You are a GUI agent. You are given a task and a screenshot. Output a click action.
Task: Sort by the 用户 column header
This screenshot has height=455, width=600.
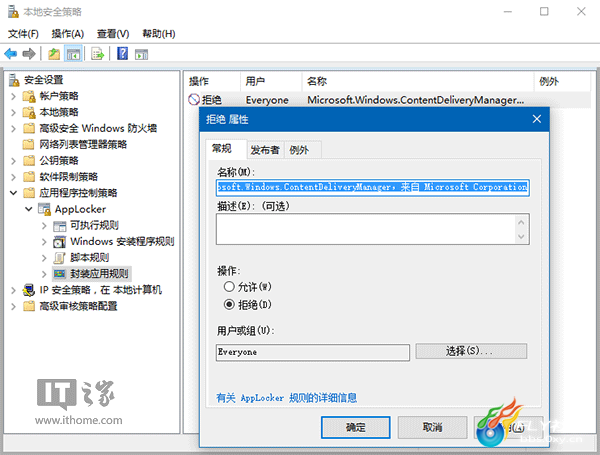coord(271,81)
